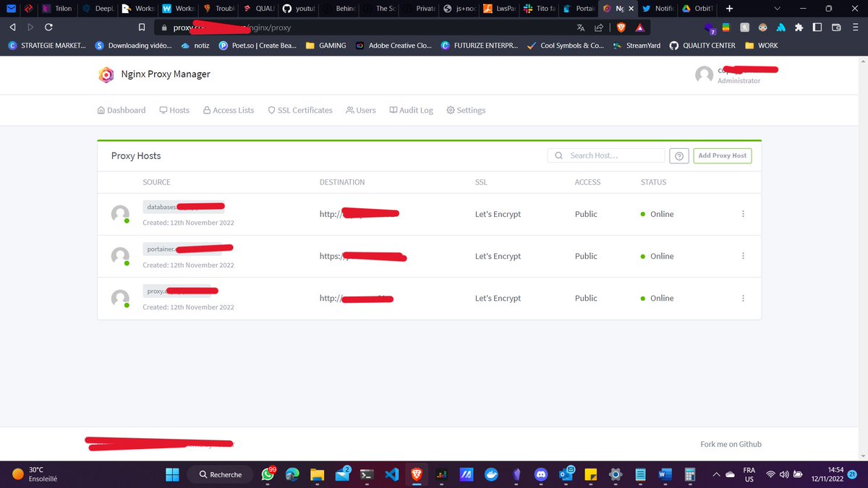Open Access Lists page
The width and height of the screenshot is (868, 488).
click(x=229, y=111)
